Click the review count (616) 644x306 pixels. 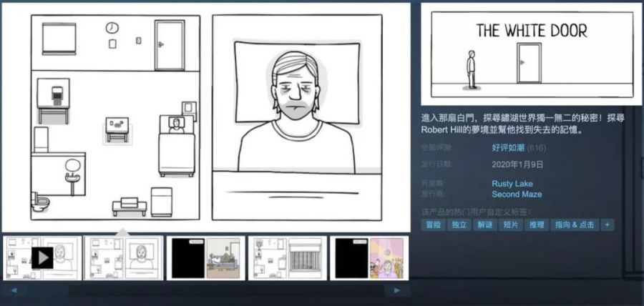pyautogui.click(x=537, y=148)
